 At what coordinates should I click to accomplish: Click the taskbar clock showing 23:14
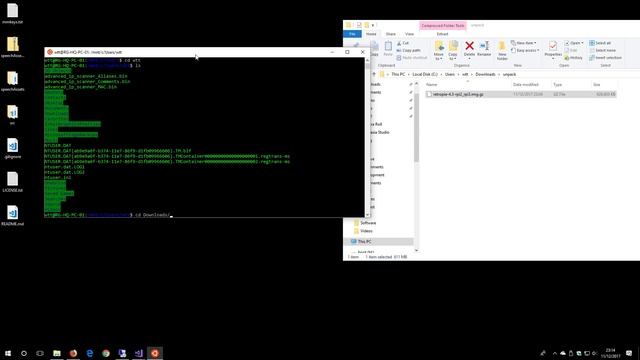click(x=611, y=353)
